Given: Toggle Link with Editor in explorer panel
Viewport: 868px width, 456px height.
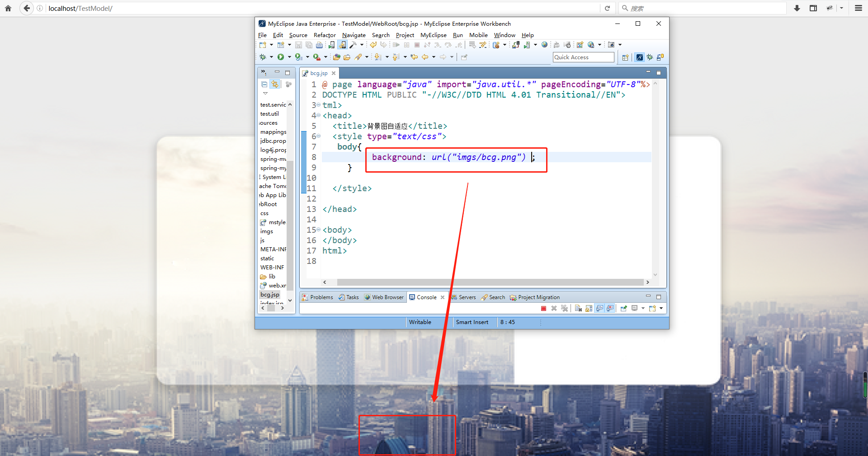Looking at the screenshot, I should [275, 85].
